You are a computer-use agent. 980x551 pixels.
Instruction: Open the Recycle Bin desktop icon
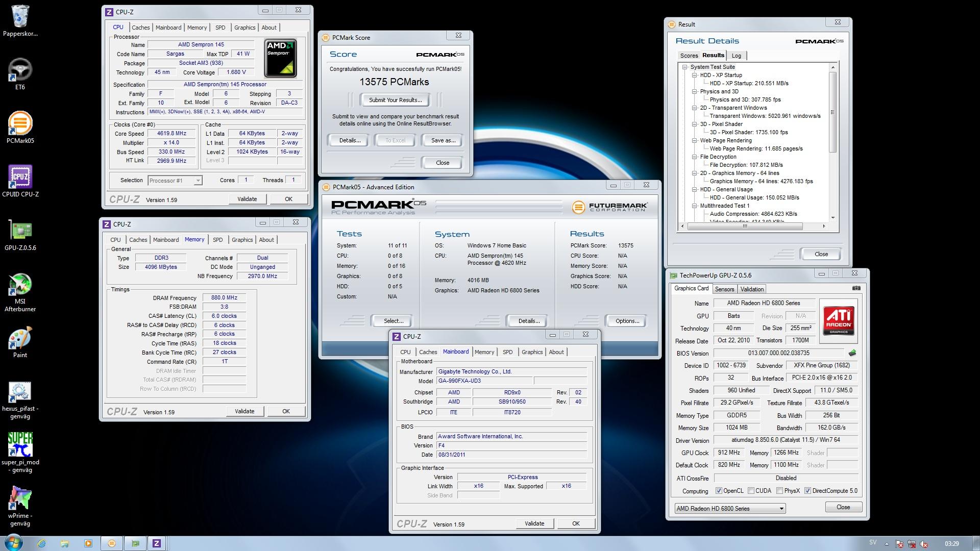[20, 20]
